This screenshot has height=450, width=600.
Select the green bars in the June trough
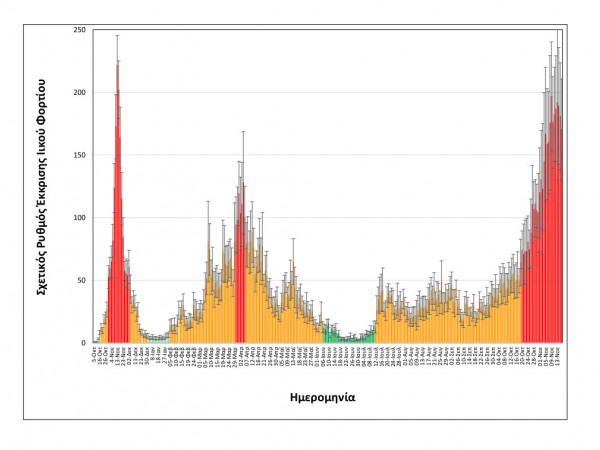[330, 334]
